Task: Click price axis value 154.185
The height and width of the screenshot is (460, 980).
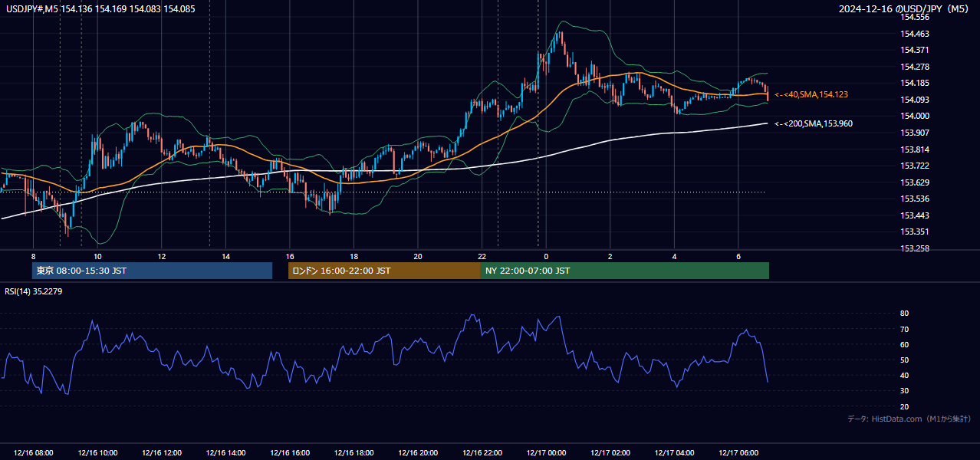Action: 916,83
